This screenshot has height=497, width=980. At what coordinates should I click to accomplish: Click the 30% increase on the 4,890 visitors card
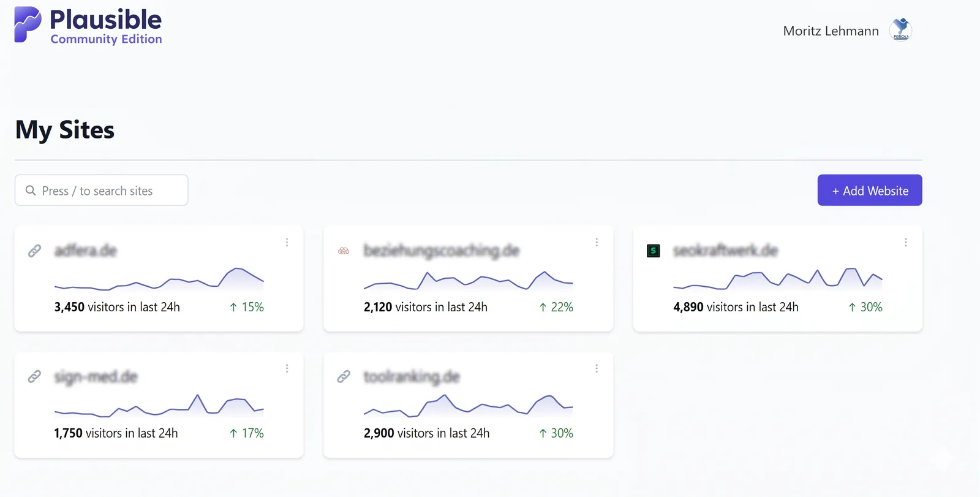[x=865, y=307]
